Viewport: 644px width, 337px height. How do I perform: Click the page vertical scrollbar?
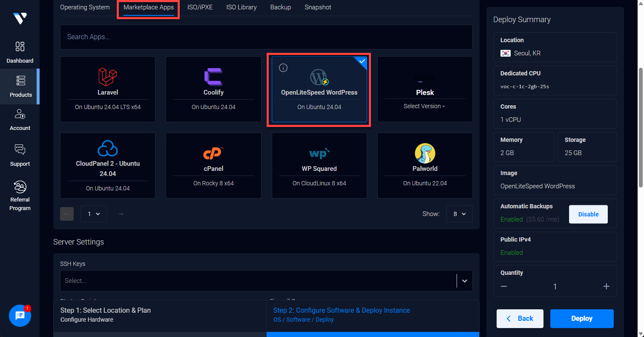click(x=641, y=128)
